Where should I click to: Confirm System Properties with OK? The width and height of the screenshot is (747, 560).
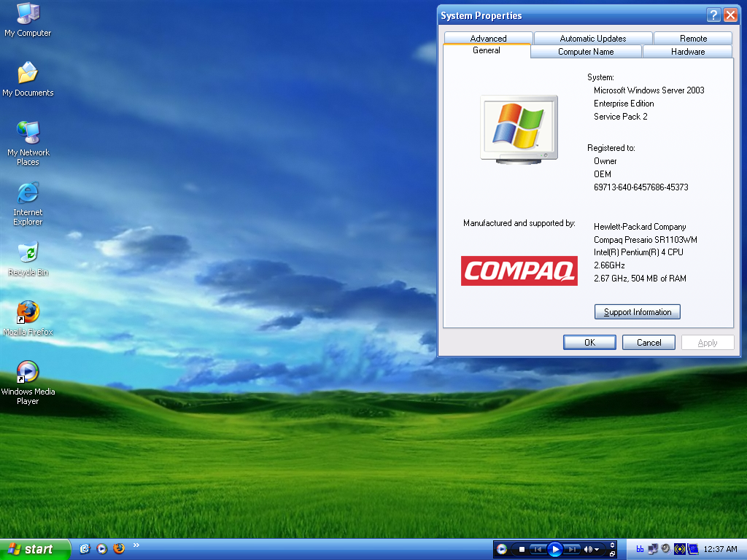point(589,343)
